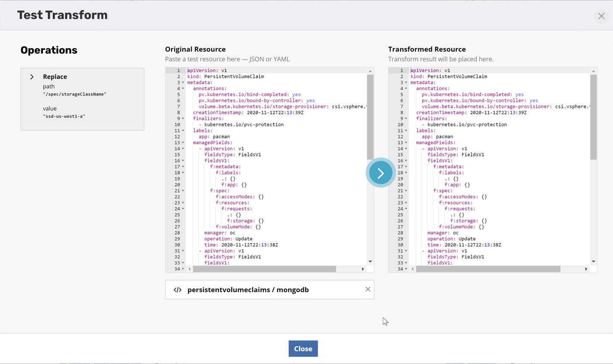Collapse managedFields fold on line 13 in Transformed Resource
Image resolution: width=613 pixels, height=364 pixels.
[406, 143]
